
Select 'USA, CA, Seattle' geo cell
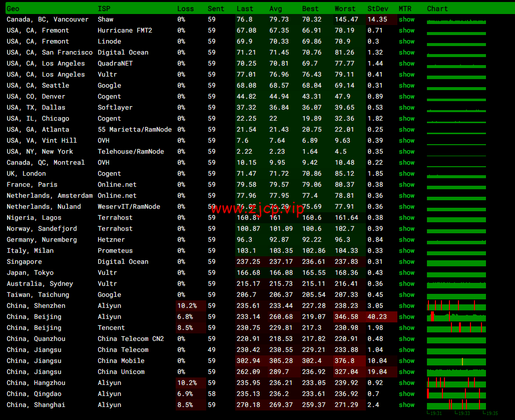coord(38,86)
